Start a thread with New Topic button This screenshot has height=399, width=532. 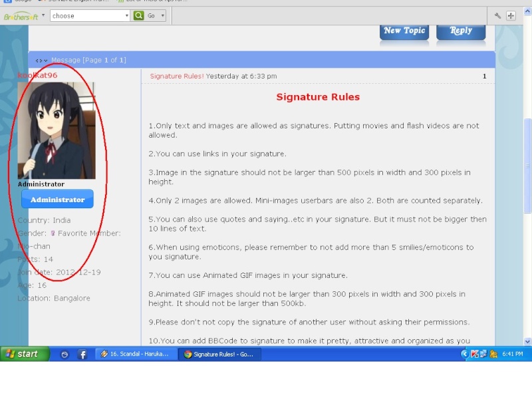(404, 32)
